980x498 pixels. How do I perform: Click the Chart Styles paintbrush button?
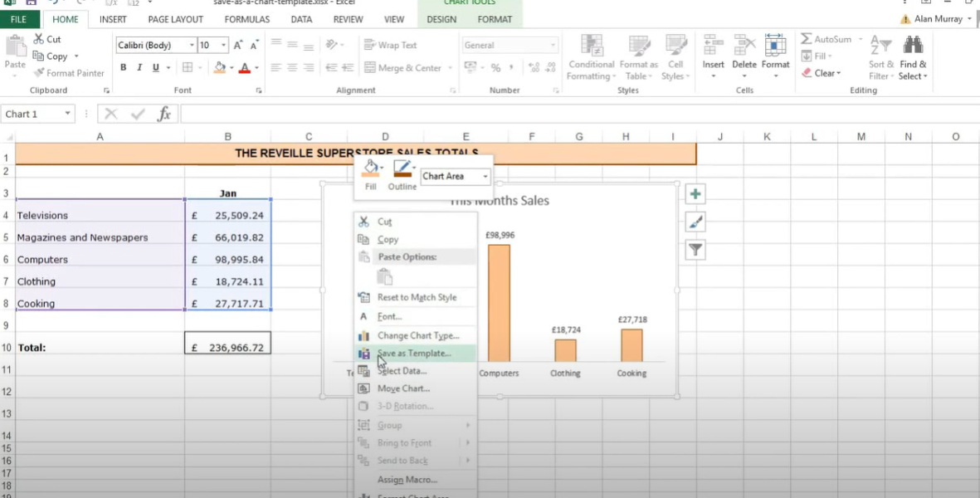click(x=695, y=222)
